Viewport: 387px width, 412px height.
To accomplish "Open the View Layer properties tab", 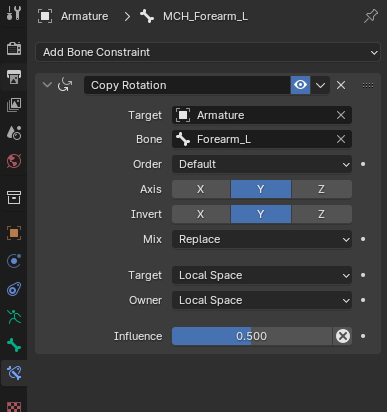I will (14, 105).
